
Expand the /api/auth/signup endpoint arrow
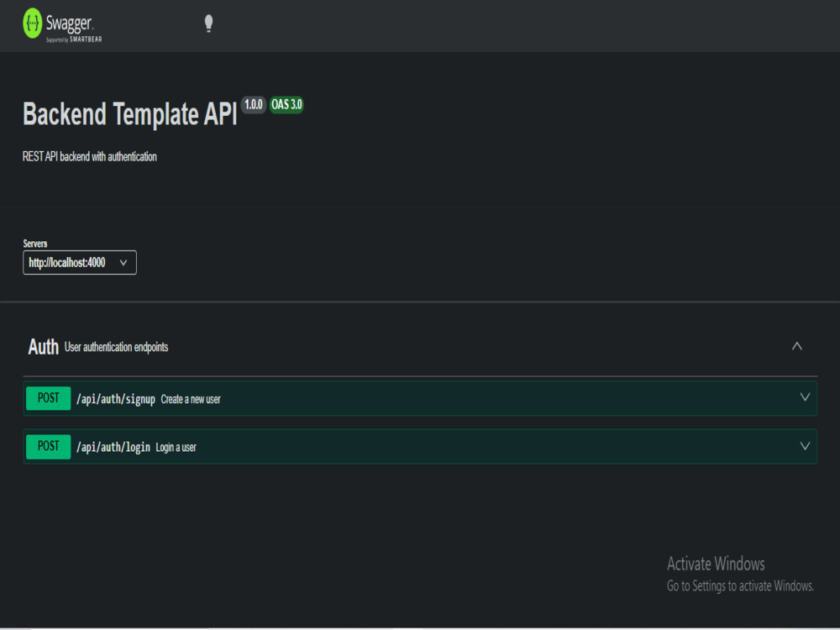tap(805, 397)
